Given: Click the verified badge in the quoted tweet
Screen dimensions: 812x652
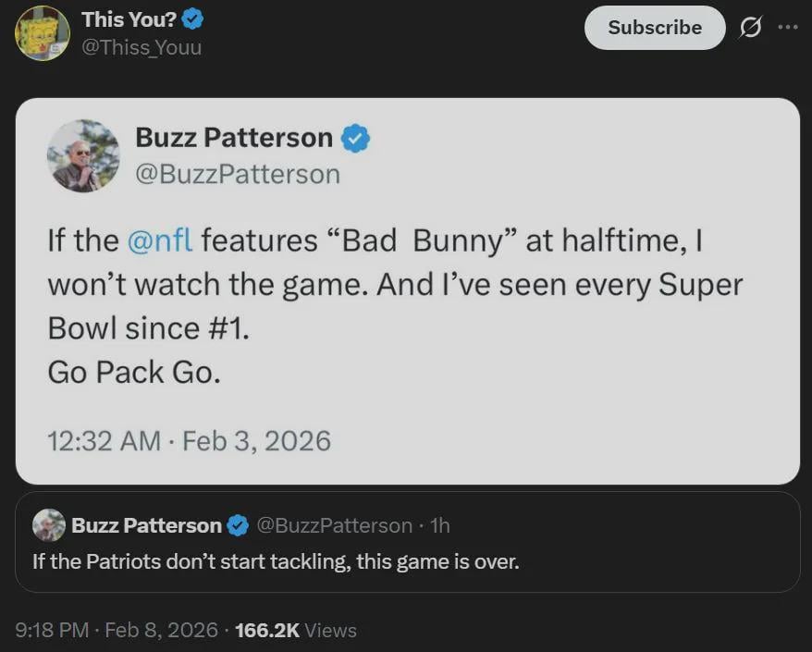Looking at the screenshot, I should [238, 526].
